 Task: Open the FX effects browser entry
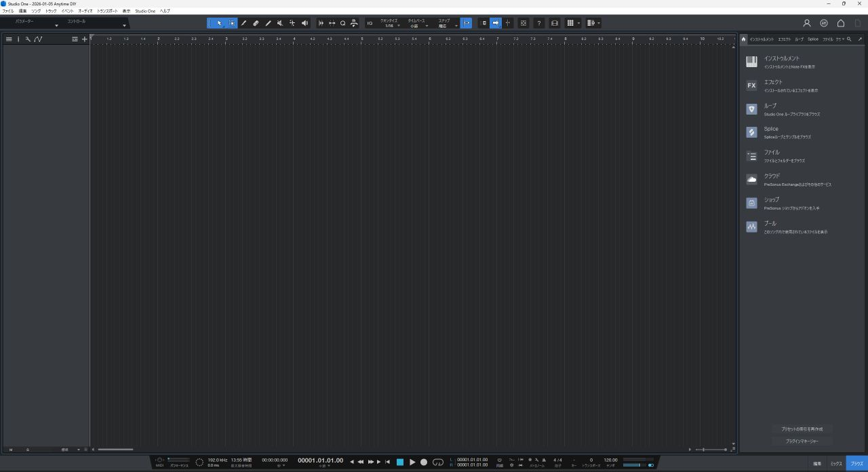pyautogui.click(x=751, y=85)
